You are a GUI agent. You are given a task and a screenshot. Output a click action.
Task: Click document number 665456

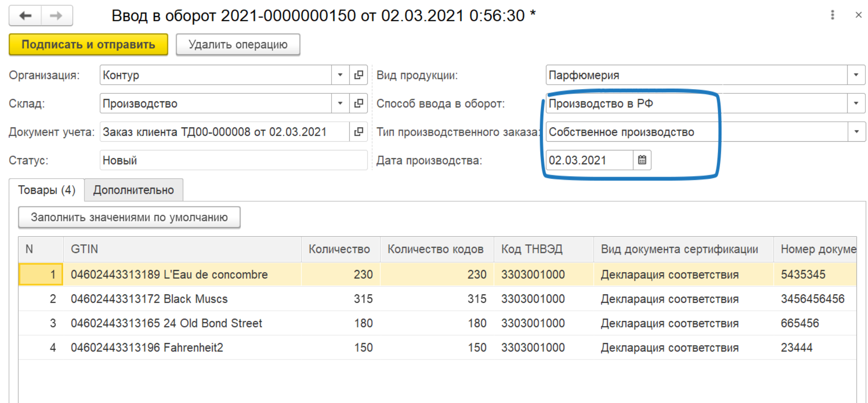coord(800,323)
